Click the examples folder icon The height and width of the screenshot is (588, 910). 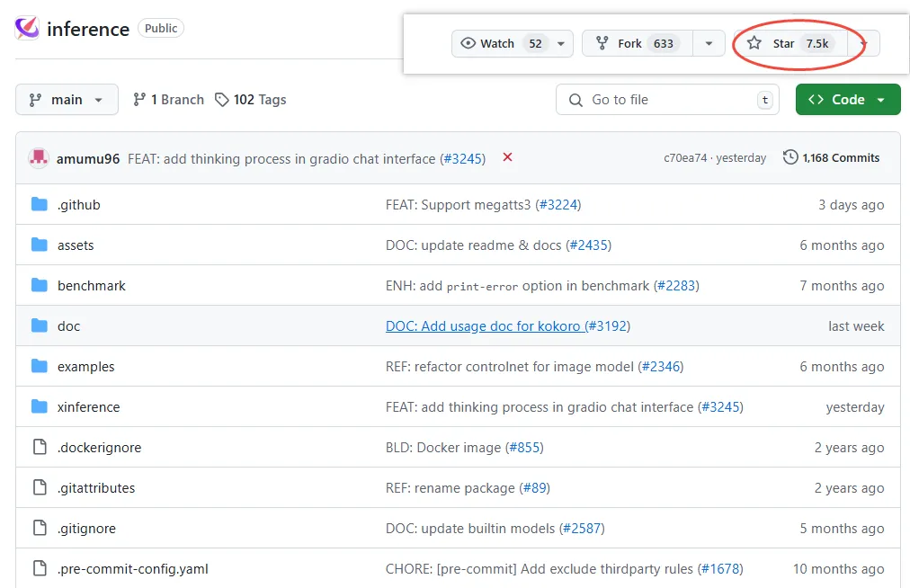point(39,366)
